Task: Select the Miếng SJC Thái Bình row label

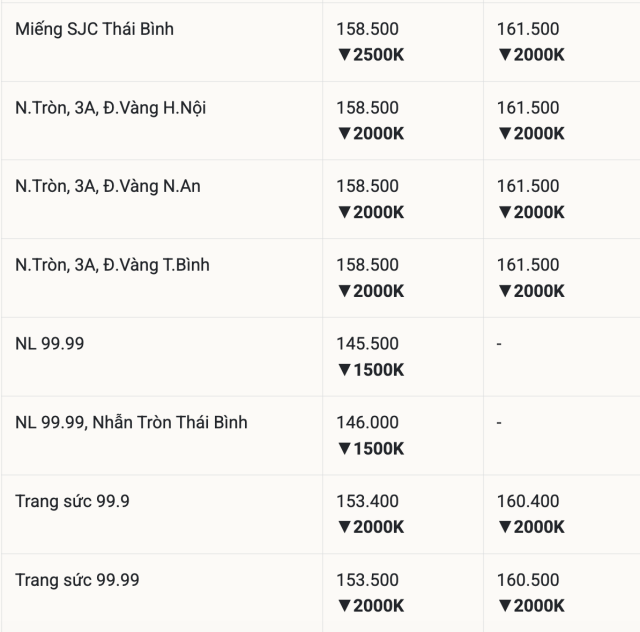Action: point(94,29)
